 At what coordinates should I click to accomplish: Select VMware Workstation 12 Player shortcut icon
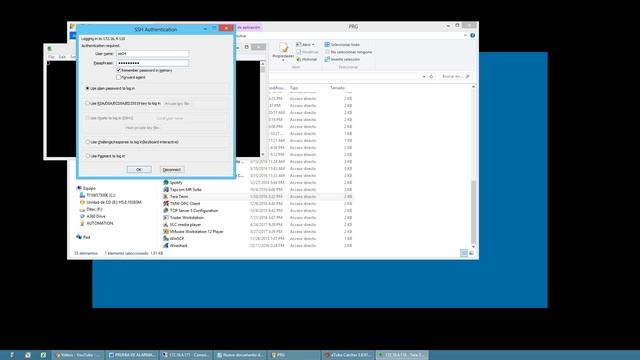point(166,231)
